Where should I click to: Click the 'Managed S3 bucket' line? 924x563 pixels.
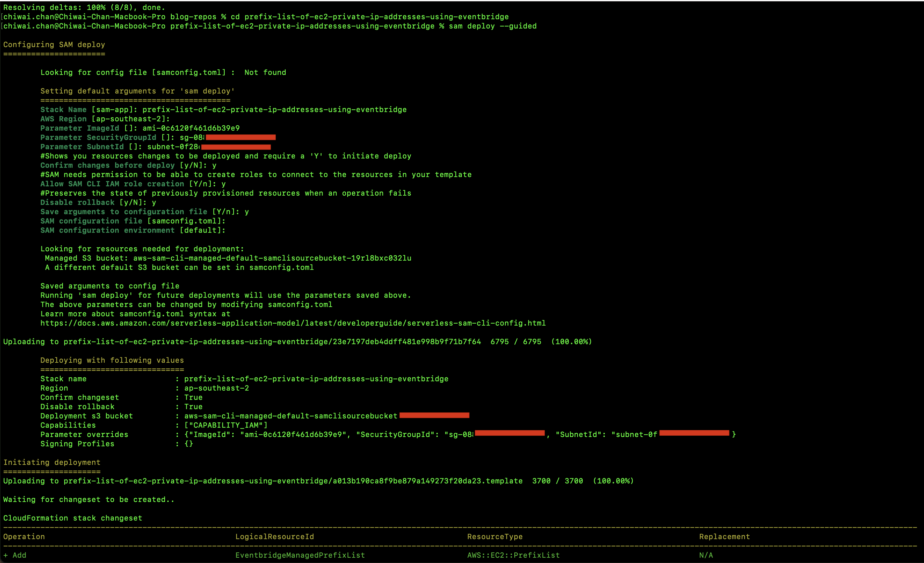228,258
